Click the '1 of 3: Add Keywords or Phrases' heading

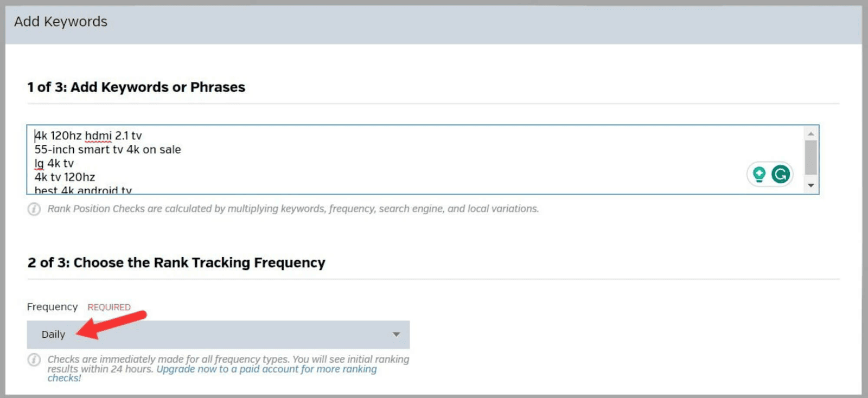pyautogui.click(x=136, y=87)
